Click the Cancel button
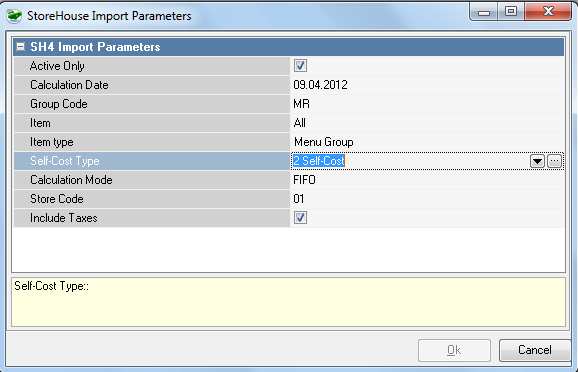The width and height of the screenshot is (578, 372). pyautogui.click(x=535, y=350)
